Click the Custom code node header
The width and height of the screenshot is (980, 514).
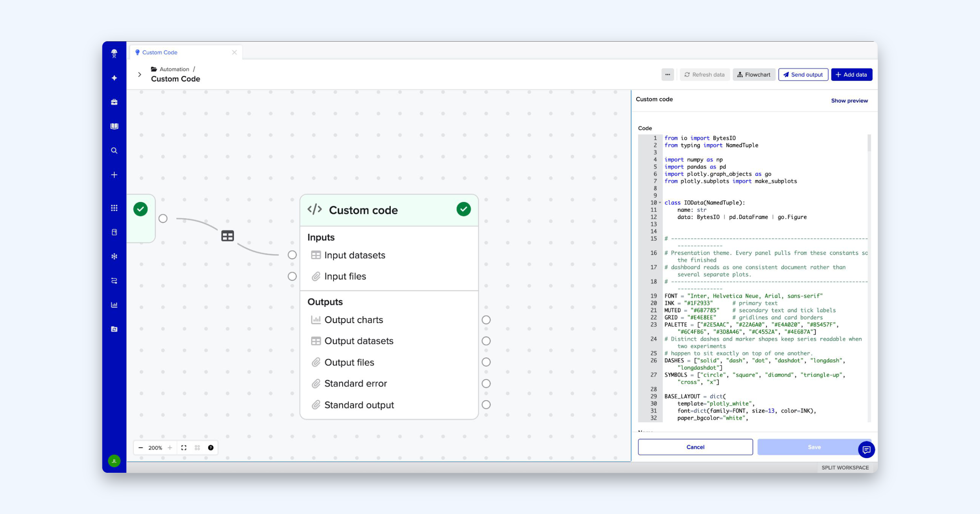[389, 210]
